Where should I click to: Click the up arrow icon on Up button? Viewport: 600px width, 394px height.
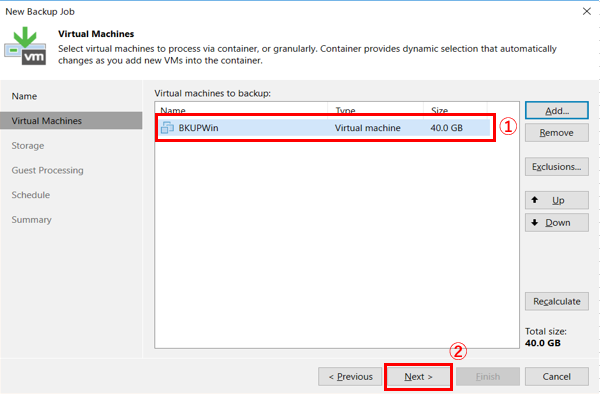coord(535,200)
